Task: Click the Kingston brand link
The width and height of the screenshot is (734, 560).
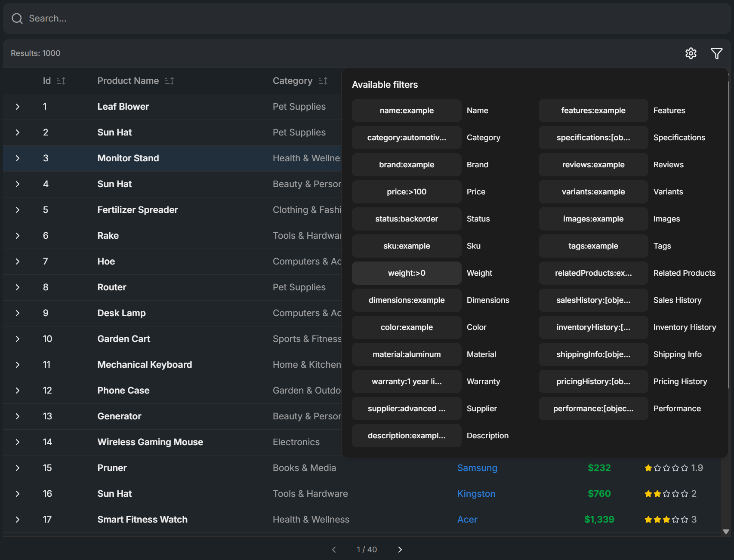Action: (x=476, y=494)
